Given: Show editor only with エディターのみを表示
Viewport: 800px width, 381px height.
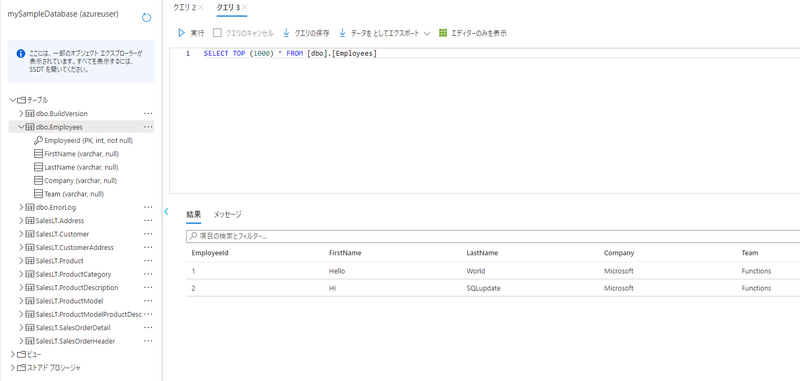Looking at the screenshot, I should (x=472, y=33).
